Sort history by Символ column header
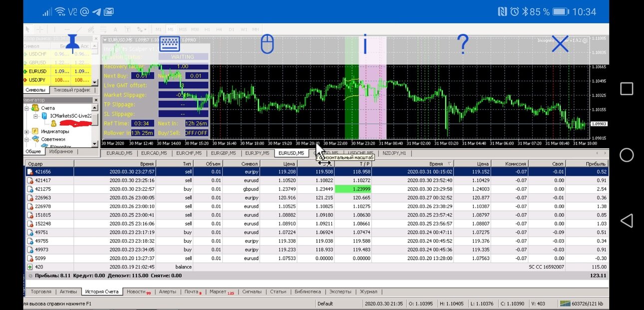This screenshot has height=310, width=644. coord(242,164)
